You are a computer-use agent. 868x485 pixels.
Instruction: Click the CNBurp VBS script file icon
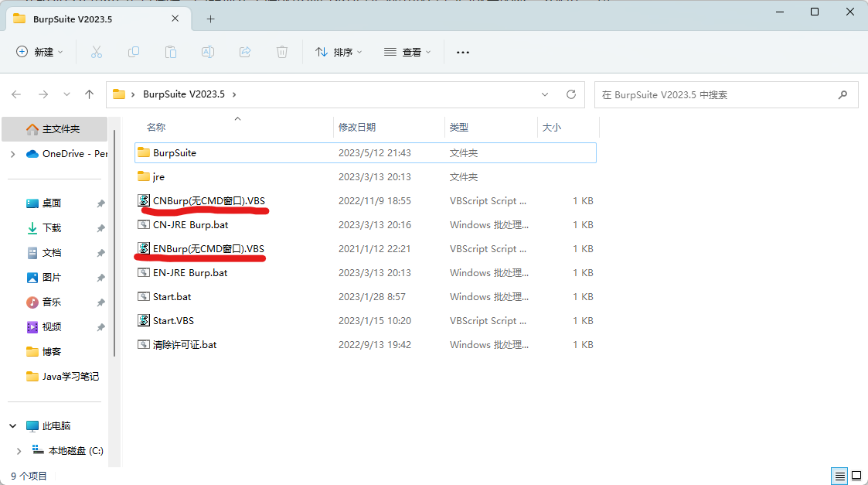[x=143, y=200]
